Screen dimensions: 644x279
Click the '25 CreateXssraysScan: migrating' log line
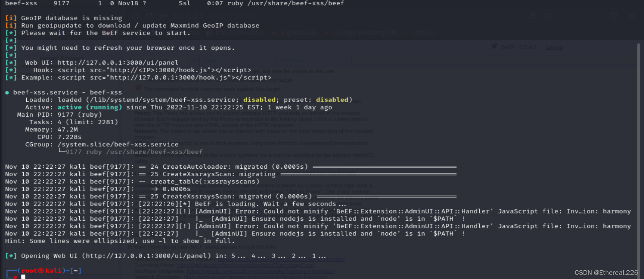pos(231,174)
